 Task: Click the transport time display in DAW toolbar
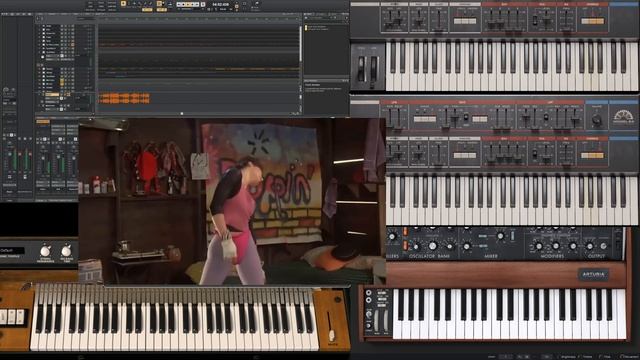pyautogui.click(x=221, y=4)
